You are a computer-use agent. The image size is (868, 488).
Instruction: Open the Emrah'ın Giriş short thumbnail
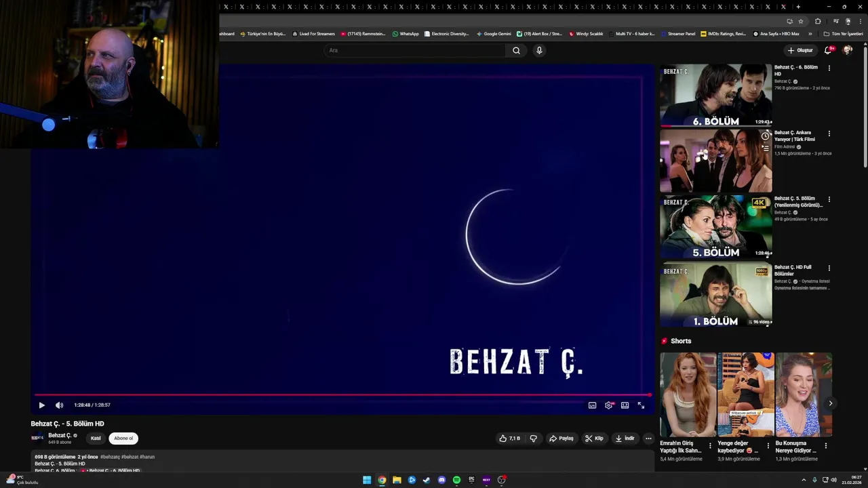coord(688,395)
